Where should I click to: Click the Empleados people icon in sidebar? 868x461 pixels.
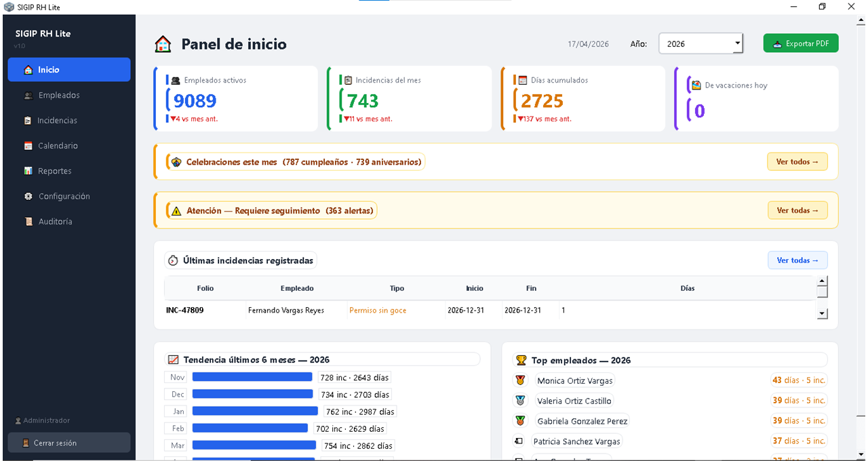point(28,96)
